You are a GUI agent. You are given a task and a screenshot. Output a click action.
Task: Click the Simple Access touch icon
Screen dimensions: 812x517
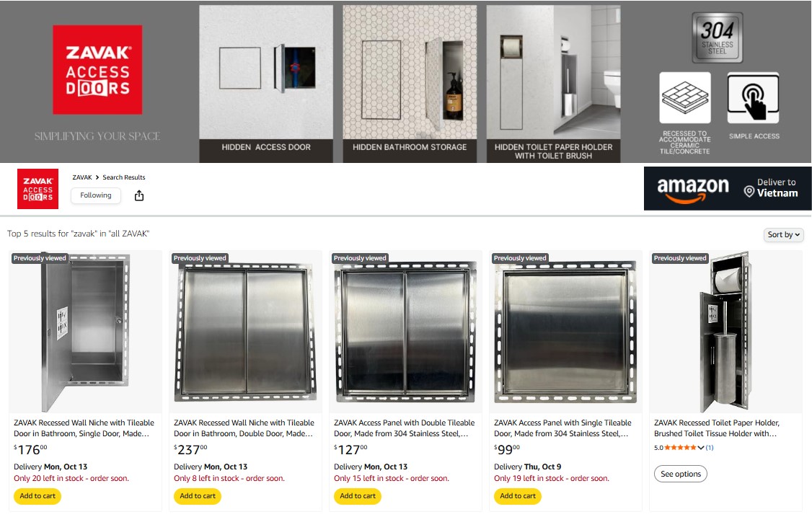[753, 98]
